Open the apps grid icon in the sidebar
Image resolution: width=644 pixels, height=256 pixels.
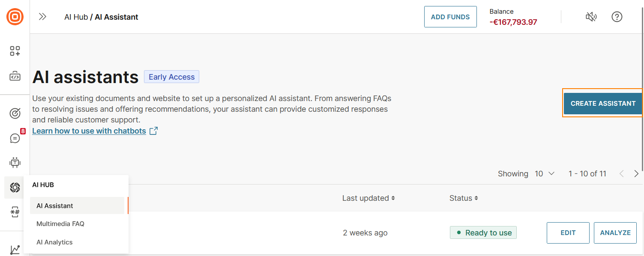[x=15, y=51]
